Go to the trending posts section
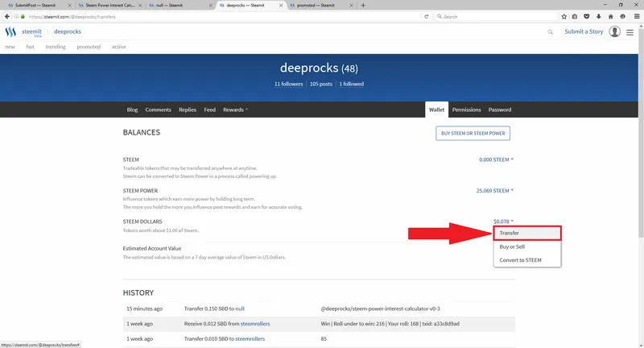 pyautogui.click(x=56, y=47)
